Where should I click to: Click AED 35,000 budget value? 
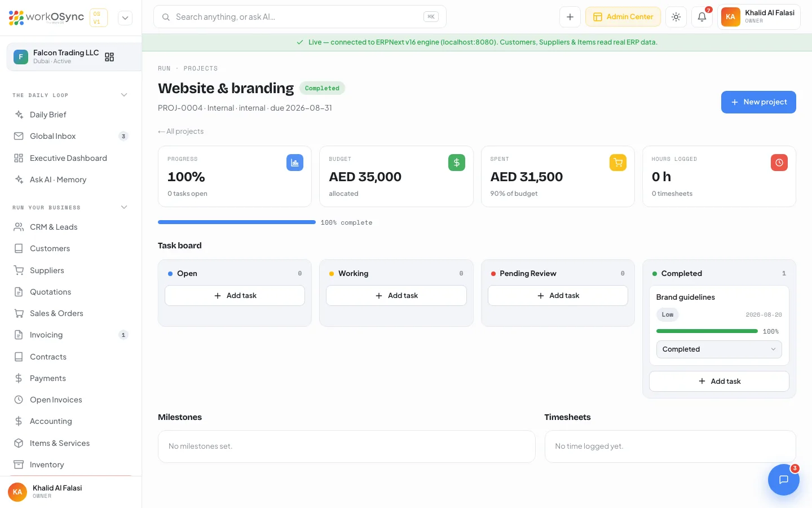[365, 177]
